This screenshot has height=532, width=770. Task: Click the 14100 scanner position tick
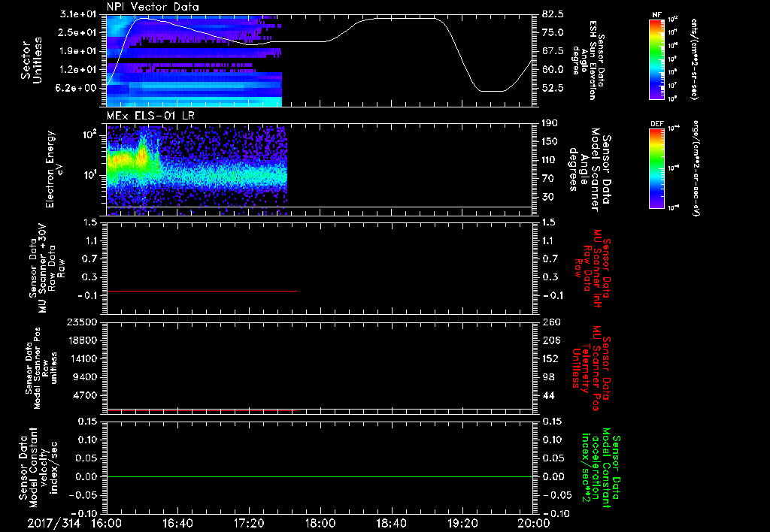click(x=83, y=358)
